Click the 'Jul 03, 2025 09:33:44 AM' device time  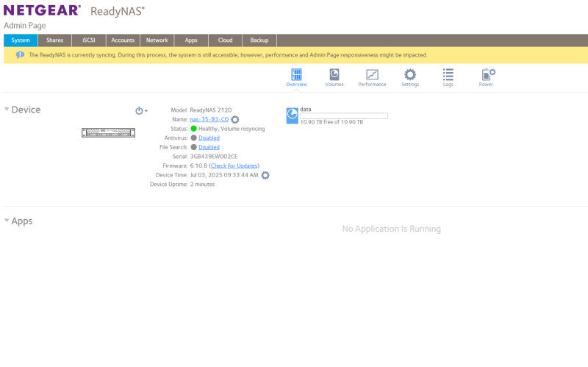pyautogui.click(x=224, y=175)
